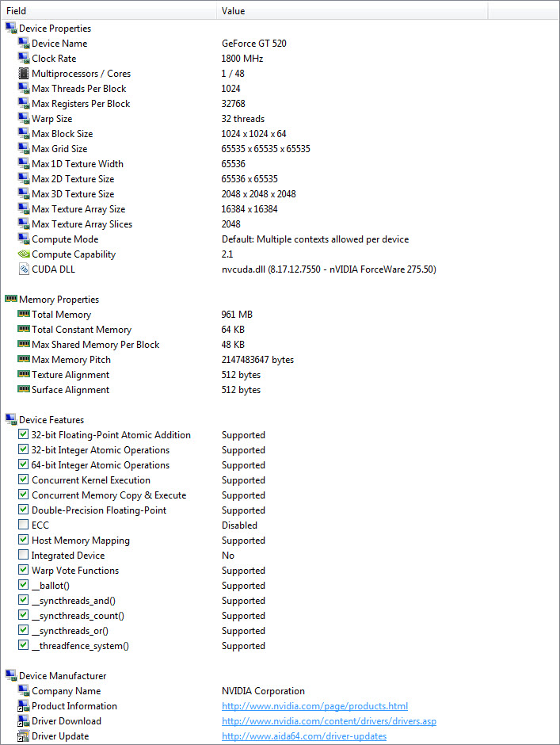
Task: Click the Value column header
Action: coord(352,10)
